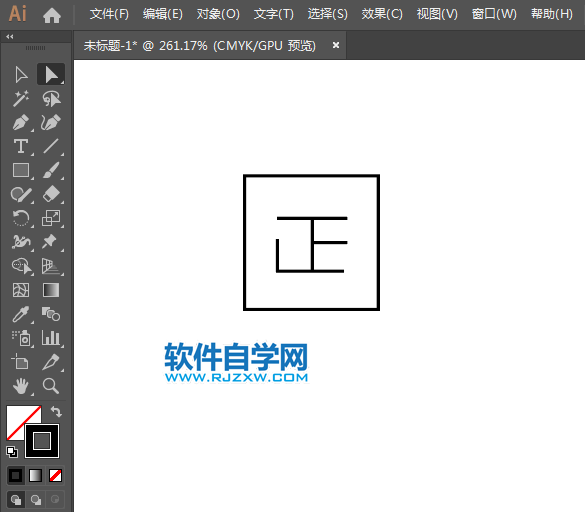The width and height of the screenshot is (585, 512).
Task: Select the Pen tool
Action: [21, 122]
